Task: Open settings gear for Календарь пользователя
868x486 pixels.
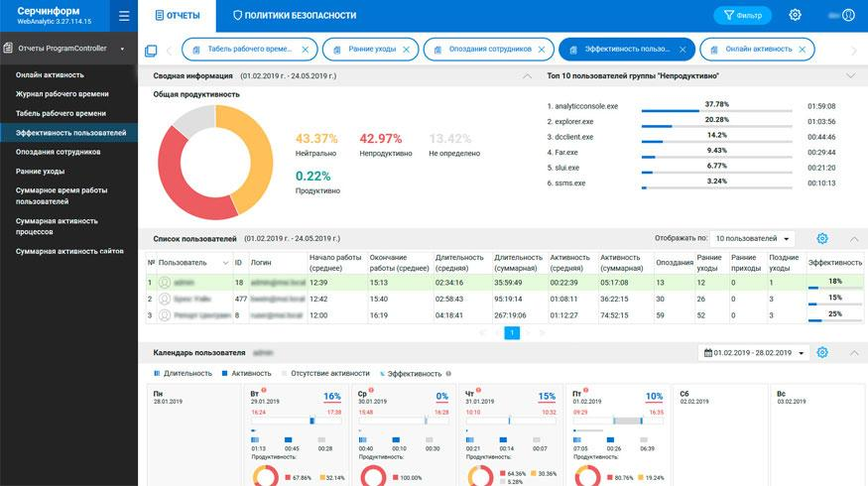Action: (x=821, y=353)
